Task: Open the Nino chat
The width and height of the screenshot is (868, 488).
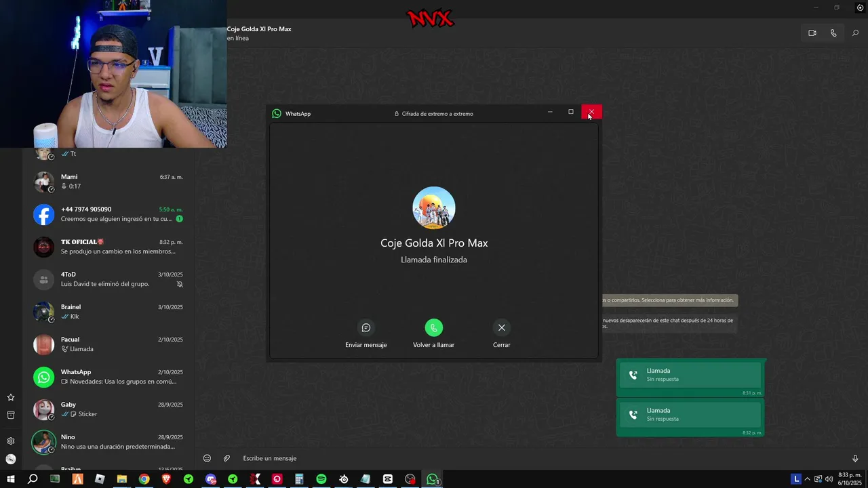Action: click(108, 442)
